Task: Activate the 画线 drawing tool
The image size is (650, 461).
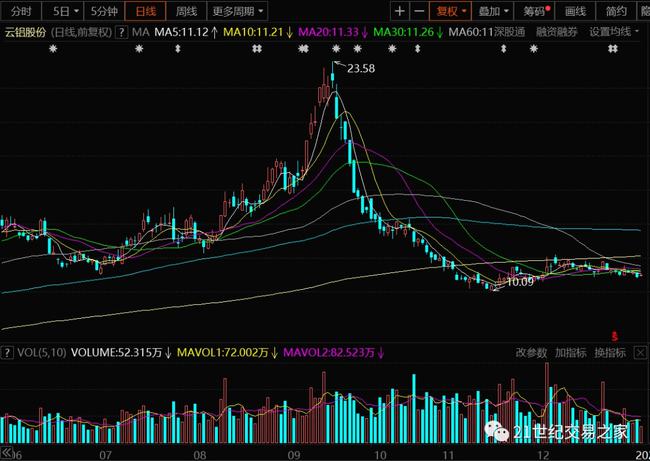Action: click(575, 11)
